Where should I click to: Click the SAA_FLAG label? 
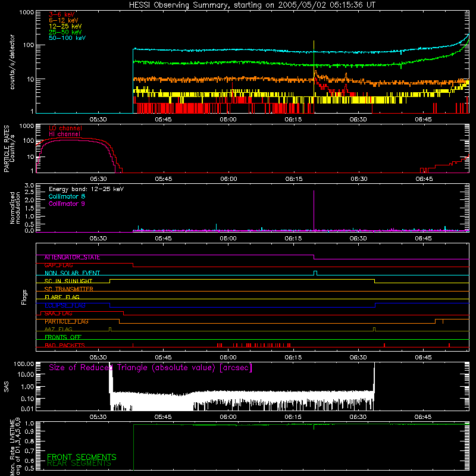click(58, 314)
